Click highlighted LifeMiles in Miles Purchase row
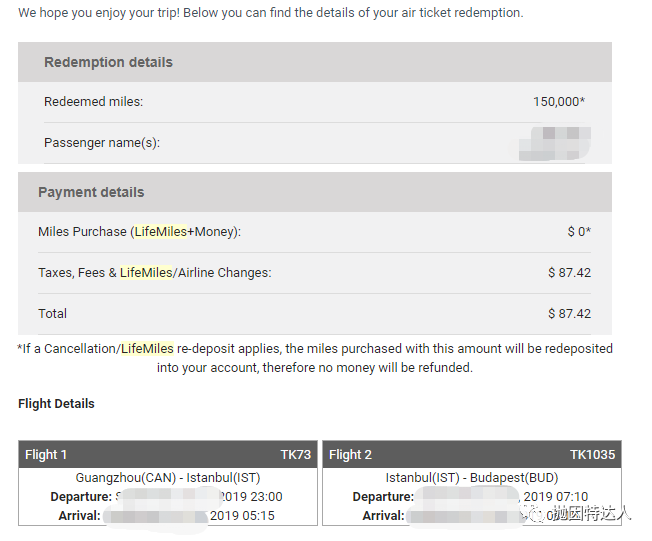The width and height of the screenshot is (652, 541). [161, 231]
